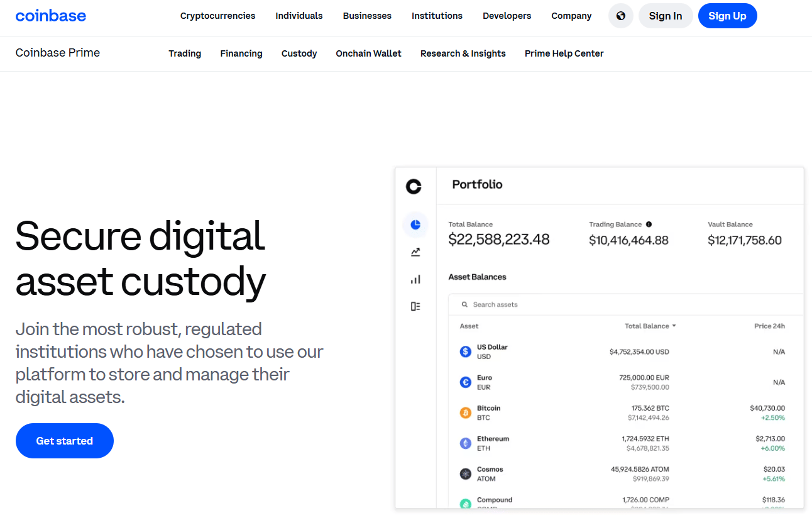Click the Trading Balance info icon
Image resolution: width=812 pixels, height=520 pixels.
tap(649, 224)
